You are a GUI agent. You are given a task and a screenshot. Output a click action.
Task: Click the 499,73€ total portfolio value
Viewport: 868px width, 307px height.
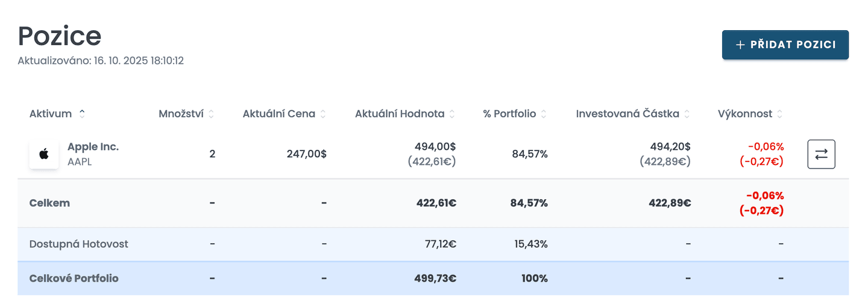(x=436, y=278)
